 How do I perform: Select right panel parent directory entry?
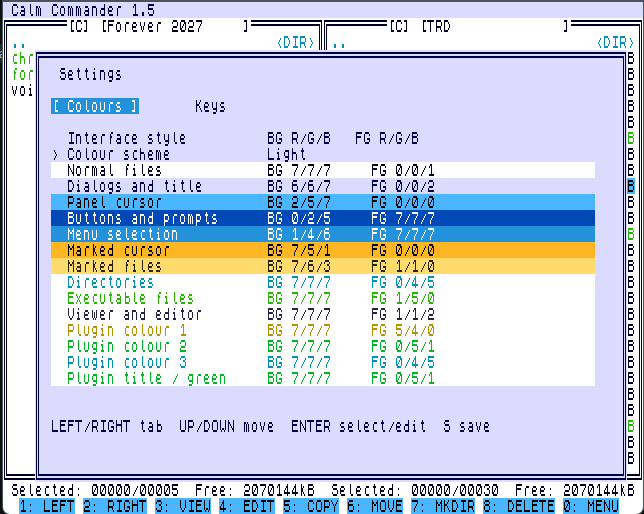pos(483,43)
